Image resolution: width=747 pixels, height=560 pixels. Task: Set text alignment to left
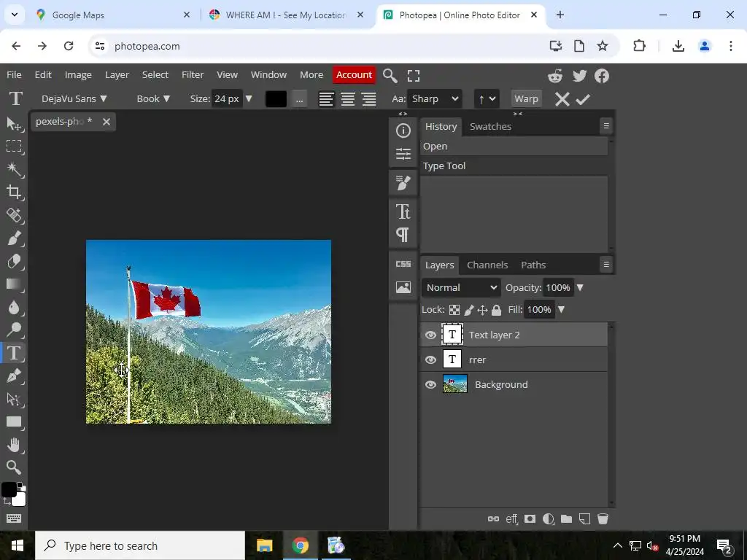(x=326, y=99)
